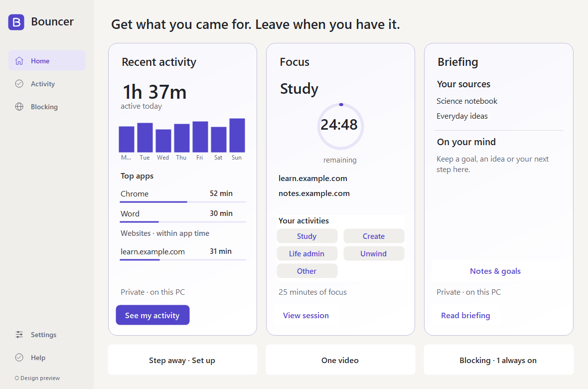The image size is (588, 389).
Task: Click the Bouncer logo icon
Action: (16, 22)
